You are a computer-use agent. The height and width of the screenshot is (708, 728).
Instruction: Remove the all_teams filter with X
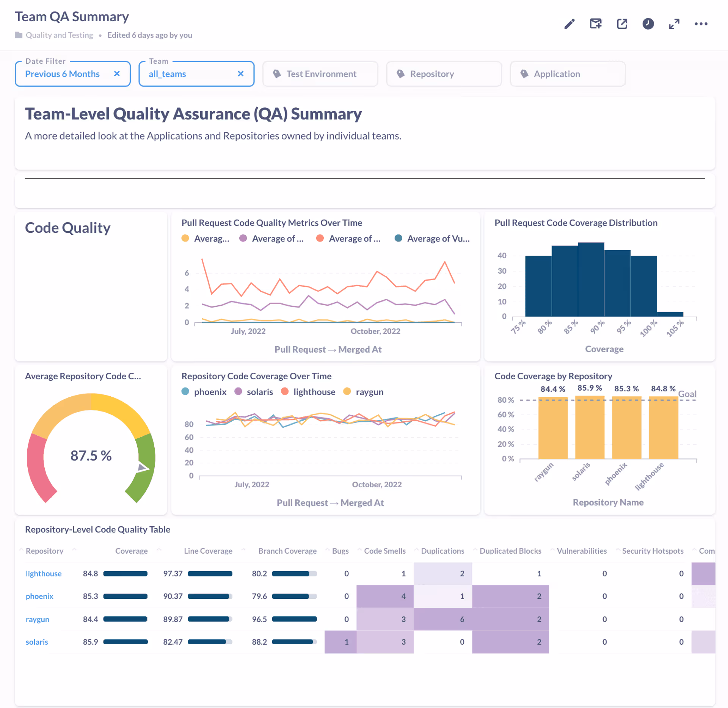pyautogui.click(x=240, y=74)
